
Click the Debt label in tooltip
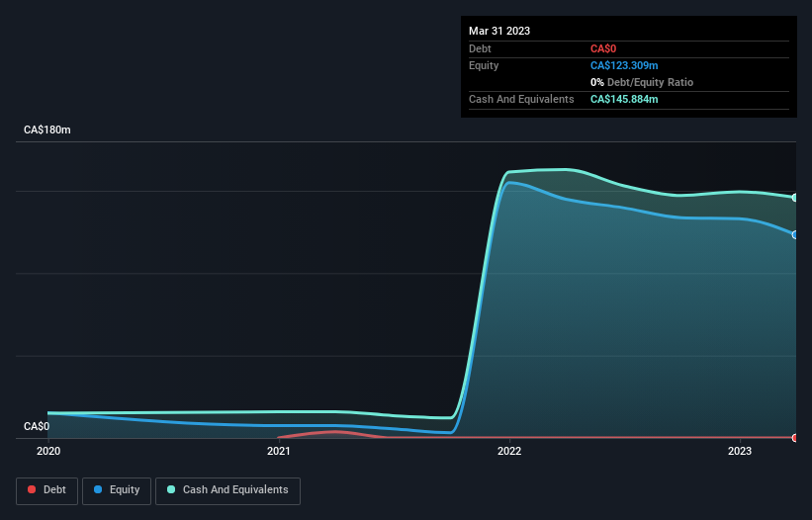pyautogui.click(x=480, y=48)
